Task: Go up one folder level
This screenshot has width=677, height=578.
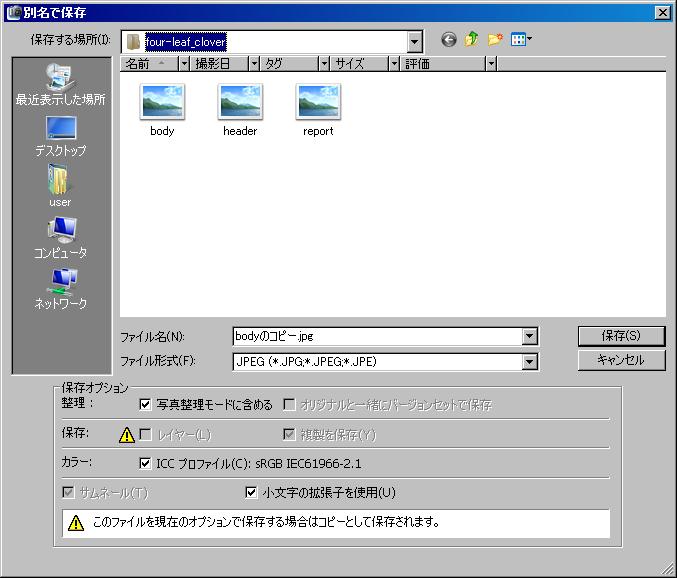Action: coord(471,40)
